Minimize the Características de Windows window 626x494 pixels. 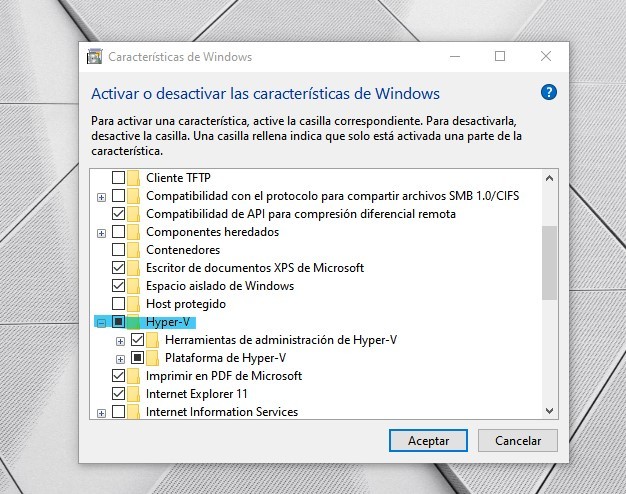(x=455, y=56)
